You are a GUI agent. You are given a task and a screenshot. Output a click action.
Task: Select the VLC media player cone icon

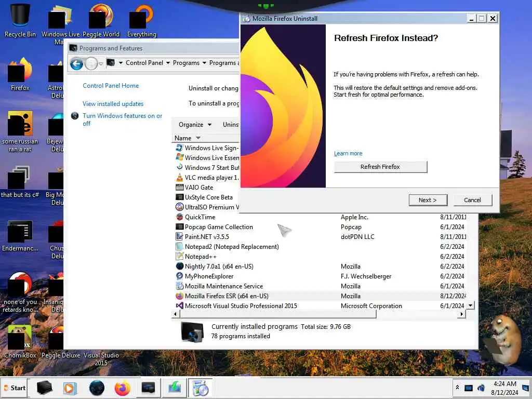pos(179,178)
